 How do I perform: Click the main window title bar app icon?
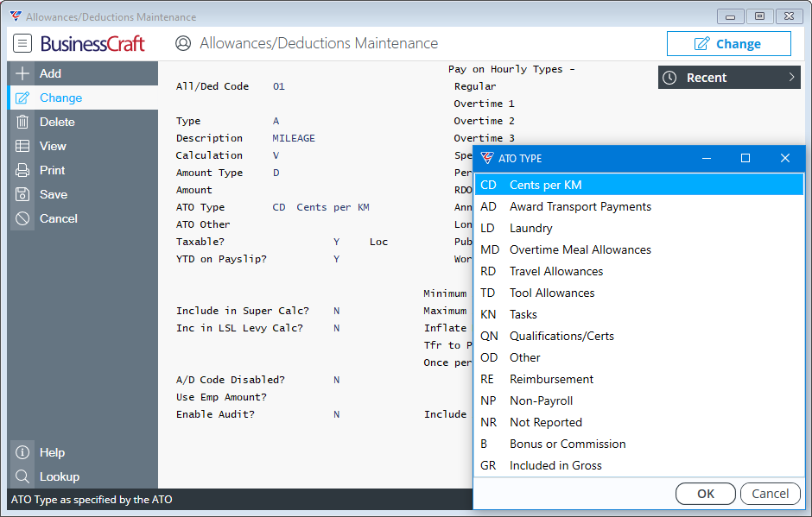pyautogui.click(x=16, y=16)
